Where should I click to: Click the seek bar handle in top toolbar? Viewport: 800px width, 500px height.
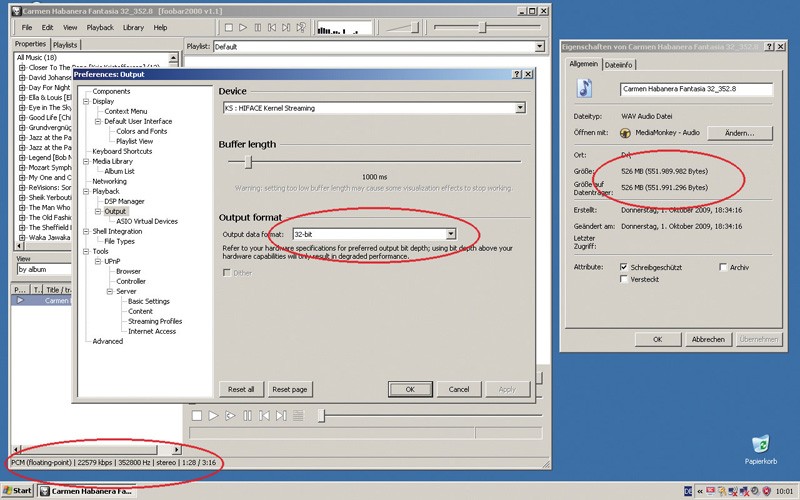[482, 27]
